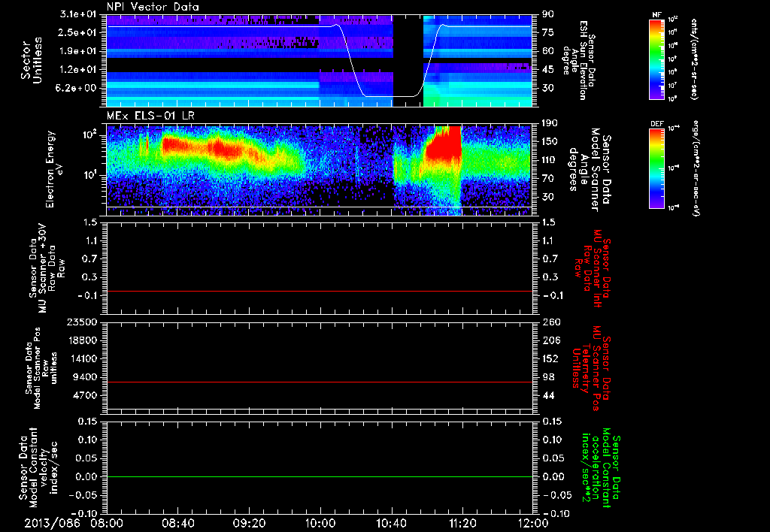Image resolution: width=770 pixels, height=532 pixels.
Task: Click the 08:40 time label
Action: 178,523
